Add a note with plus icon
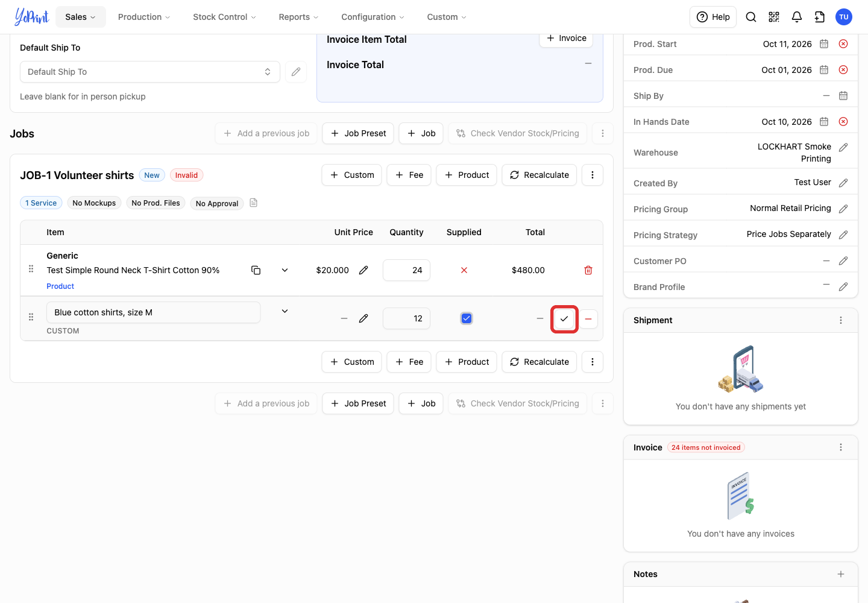Screen dimensions: 868x603 click(x=841, y=574)
